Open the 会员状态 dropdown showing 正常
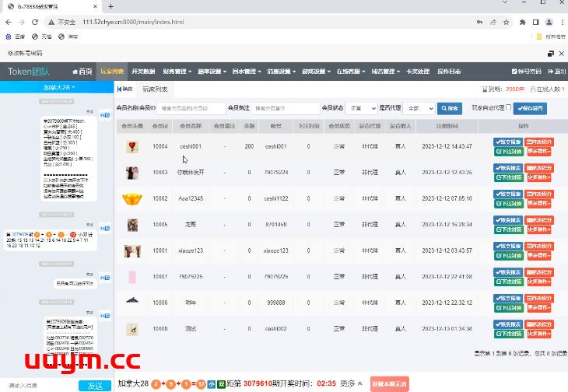 pyautogui.click(x=361, y=109)
